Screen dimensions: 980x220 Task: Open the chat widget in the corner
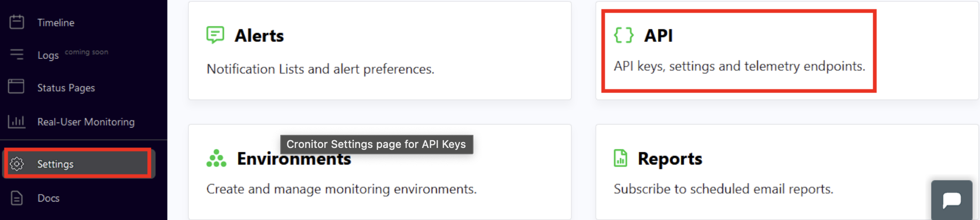coord(951,200)
